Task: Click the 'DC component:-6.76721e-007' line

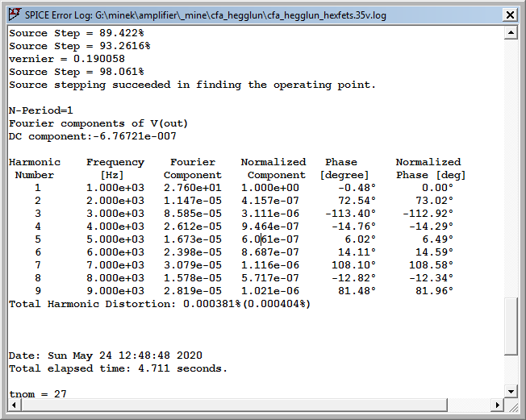Action: click(93, 136)
